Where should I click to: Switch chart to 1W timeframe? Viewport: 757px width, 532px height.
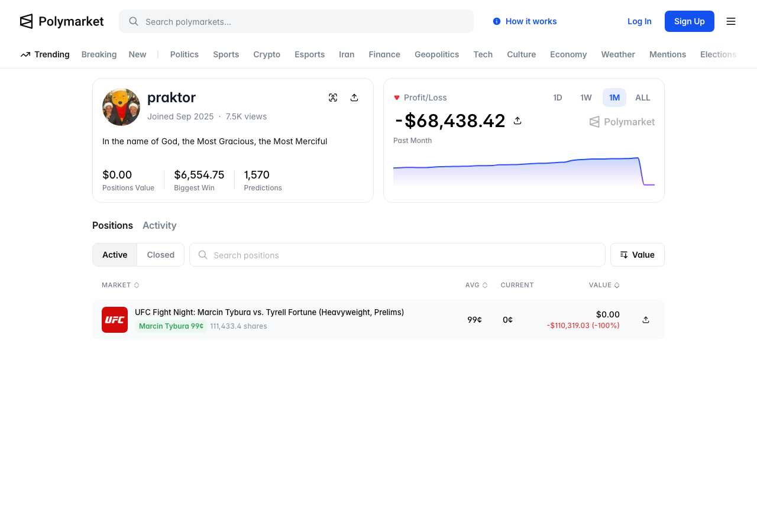coord(585,98)
